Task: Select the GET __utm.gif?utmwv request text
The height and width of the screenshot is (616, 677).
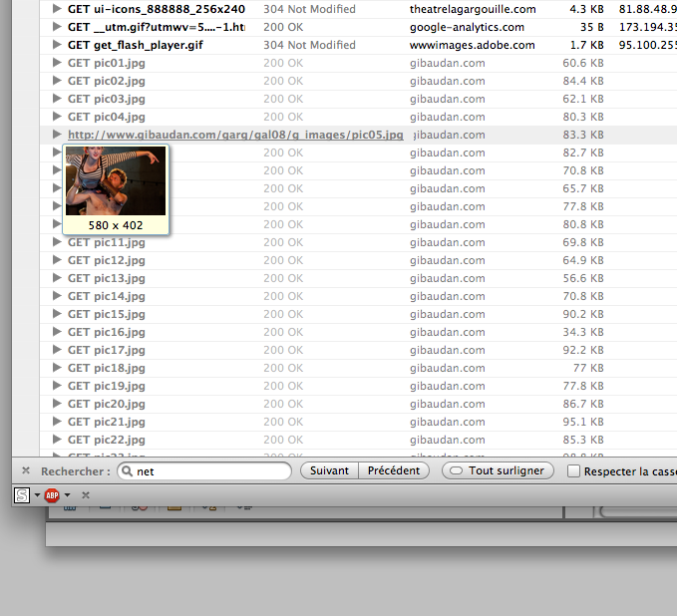Action: click(157, 27)
